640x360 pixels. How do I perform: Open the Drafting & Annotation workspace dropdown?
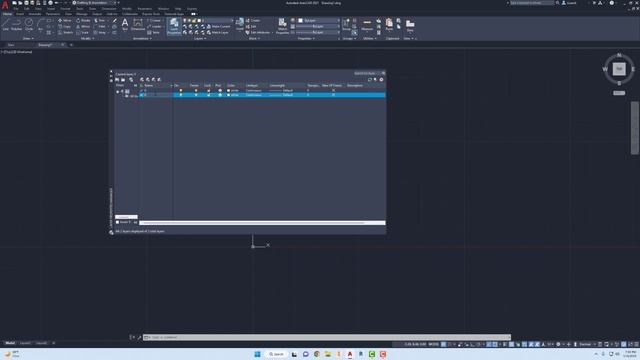pyautogui.click(x=96, y=3)
